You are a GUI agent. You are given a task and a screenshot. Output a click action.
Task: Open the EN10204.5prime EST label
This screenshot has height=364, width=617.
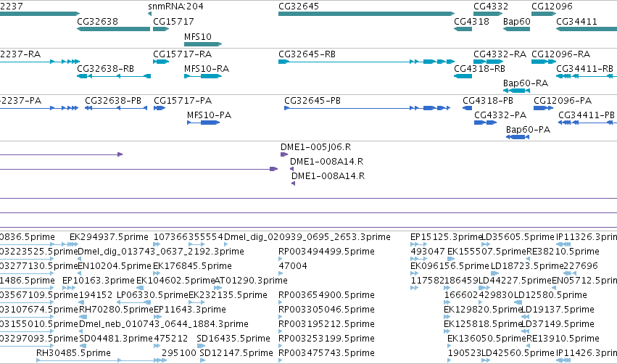click(115, 265)
